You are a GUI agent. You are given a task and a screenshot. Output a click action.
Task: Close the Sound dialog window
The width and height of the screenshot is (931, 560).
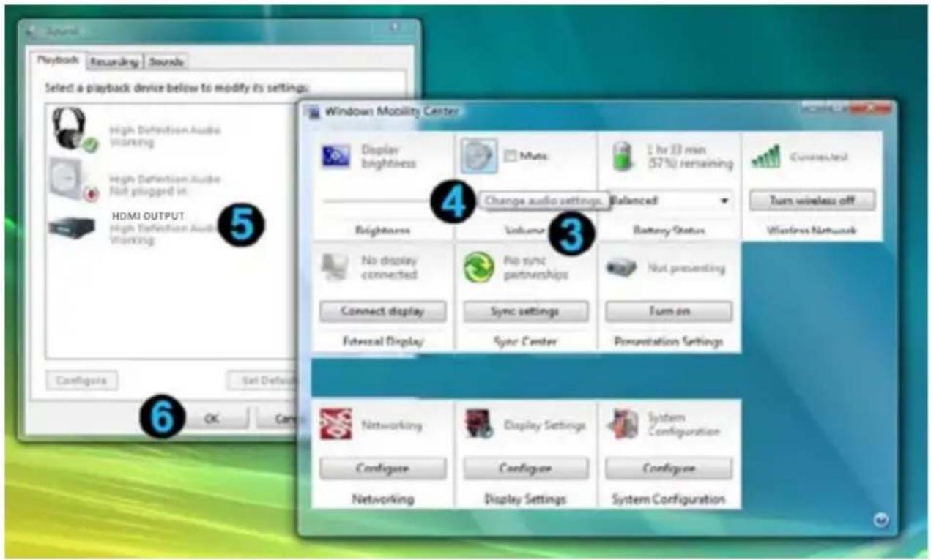(x=395, y=26)
